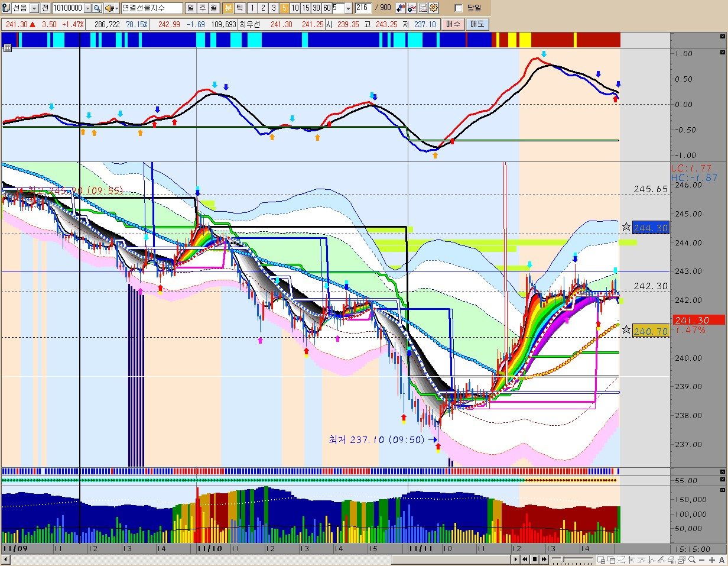Image resolution: width=728 pixels, height=566 pixels.
Task: Click the letter A text icon at bottom right
Action: [721, 559]
